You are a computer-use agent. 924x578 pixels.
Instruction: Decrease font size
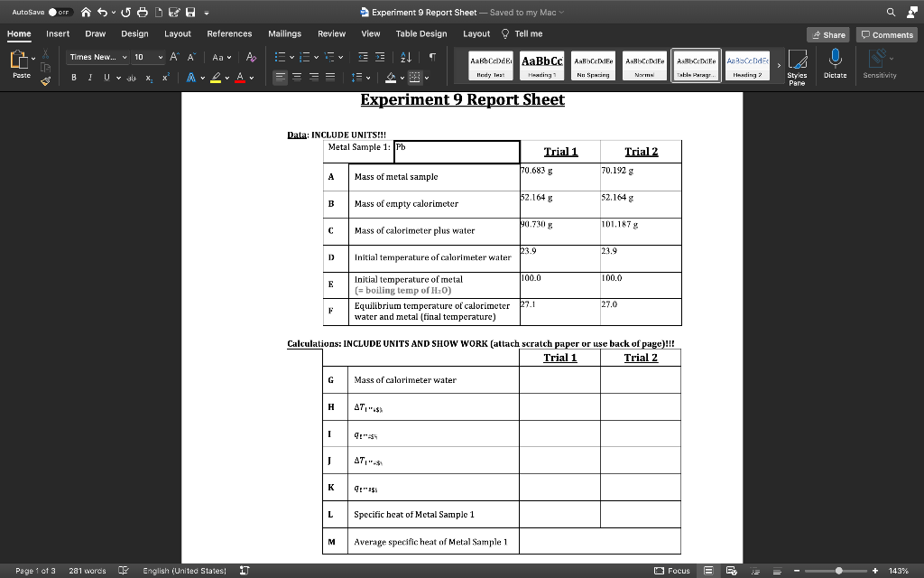191,57
